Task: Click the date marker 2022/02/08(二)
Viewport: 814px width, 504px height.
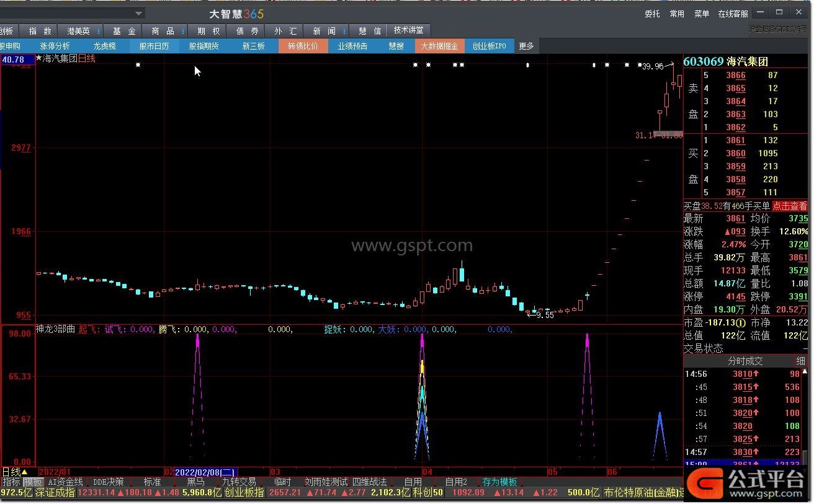Action: (x=205, y=472)
